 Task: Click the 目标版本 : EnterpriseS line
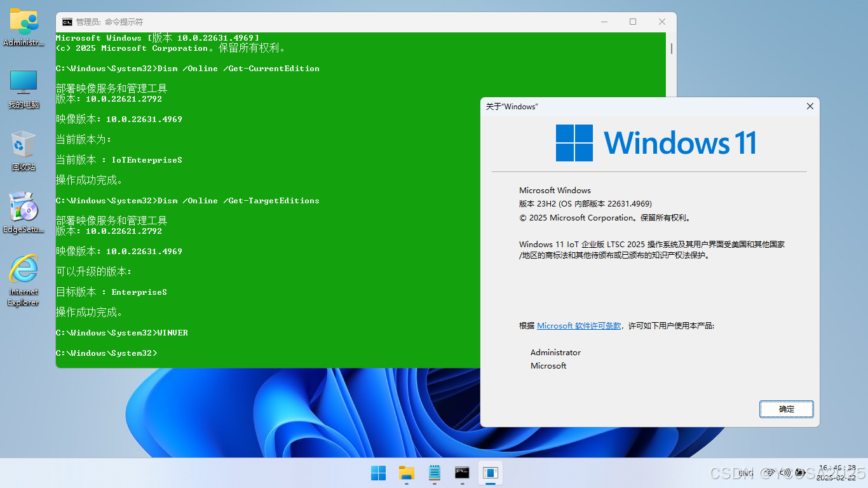pos(111,292)
